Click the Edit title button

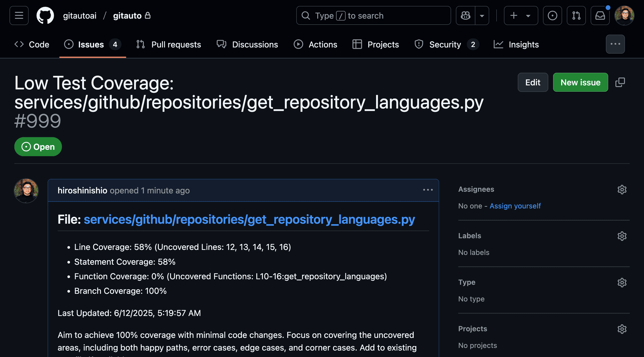click(533, 82)
